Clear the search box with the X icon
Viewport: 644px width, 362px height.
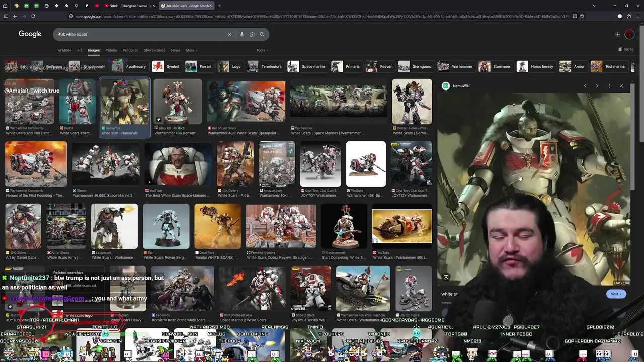(229, 34)
